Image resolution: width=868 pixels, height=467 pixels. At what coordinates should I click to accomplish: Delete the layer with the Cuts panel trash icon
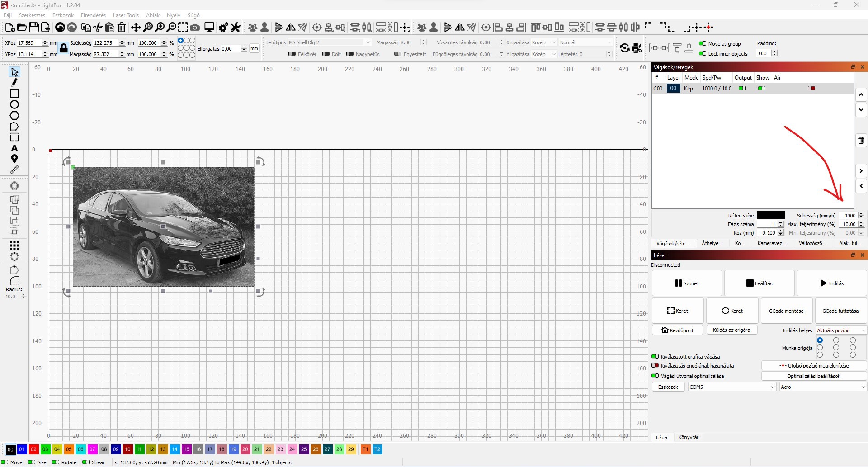(861, 140)
